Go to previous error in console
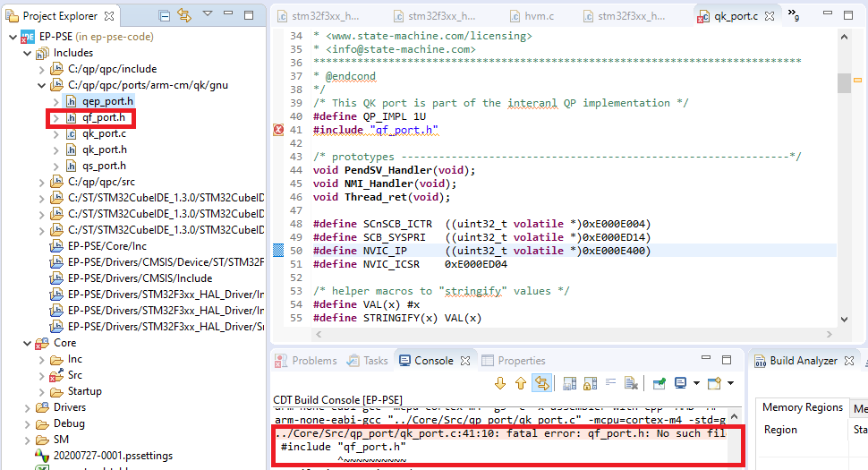Image resolution: width=868 pixels, height=470 pixels. (521, 383)
